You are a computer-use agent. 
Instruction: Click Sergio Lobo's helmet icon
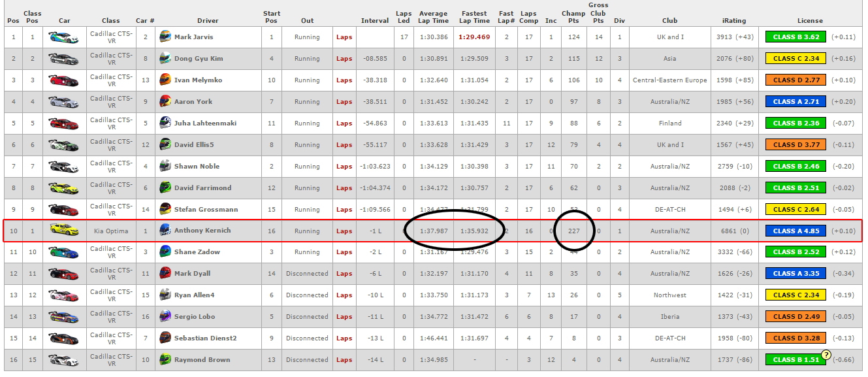pyautogui.click(x=165, y=317)
